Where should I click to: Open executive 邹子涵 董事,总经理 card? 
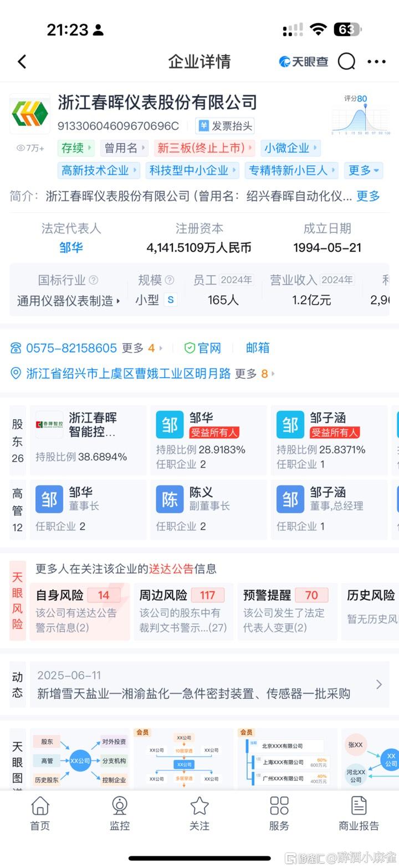point(329,510)
